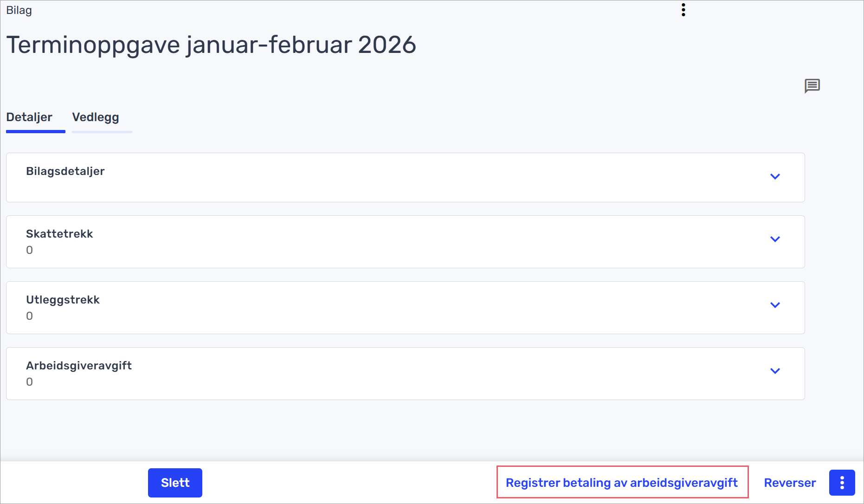
Task: Expand Bilagsdetaljer using its chevron arrow
Action: point(775,176)
